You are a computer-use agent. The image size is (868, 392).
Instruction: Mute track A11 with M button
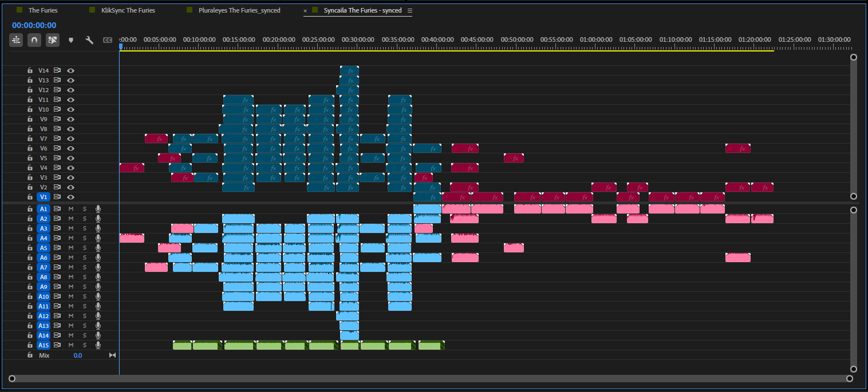tap(71, 306)
